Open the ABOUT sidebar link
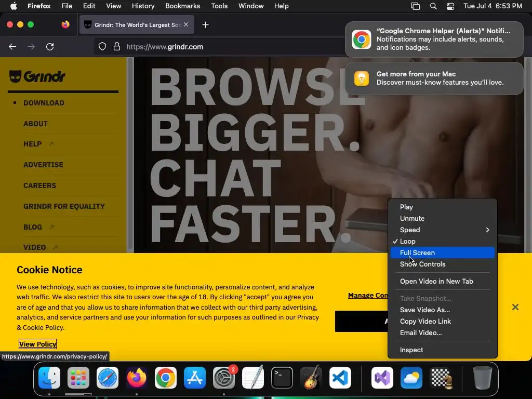532x399 pixels. click(35, 124)
